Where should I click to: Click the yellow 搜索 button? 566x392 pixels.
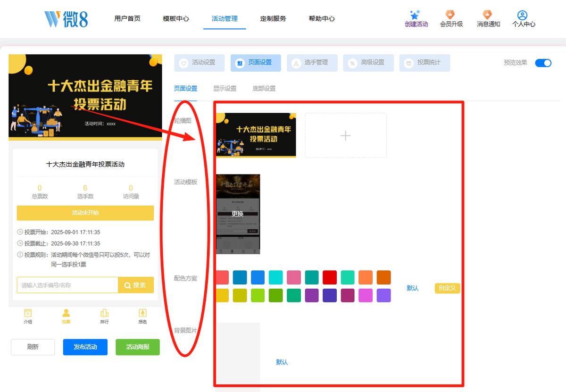(136, 285)
